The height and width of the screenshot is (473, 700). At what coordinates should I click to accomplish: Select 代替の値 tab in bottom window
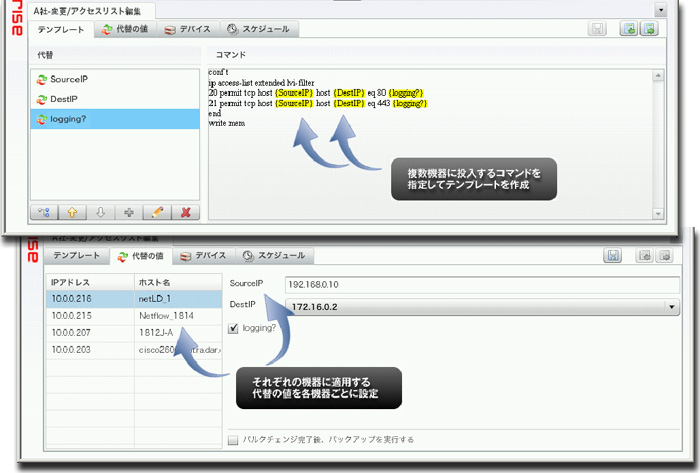(x=141, y=256)
